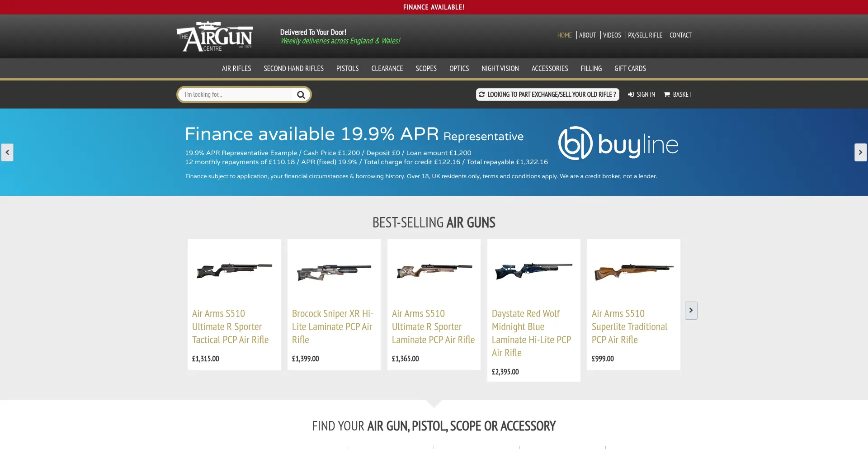This screenshot has height=449, width=868.
Task: Click the part exchange/sell old rifle button
Action: 547,95
